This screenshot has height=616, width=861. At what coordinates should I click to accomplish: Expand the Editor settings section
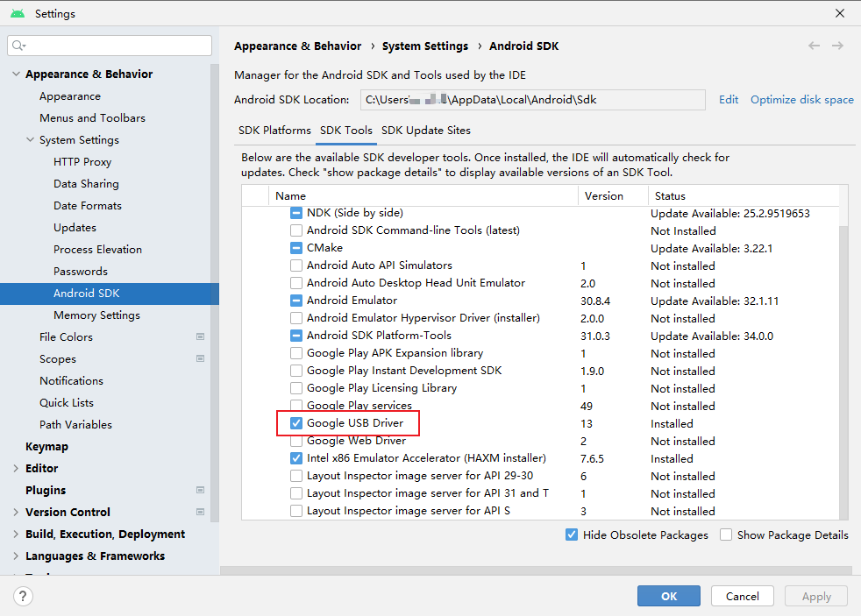coord(16,469)
